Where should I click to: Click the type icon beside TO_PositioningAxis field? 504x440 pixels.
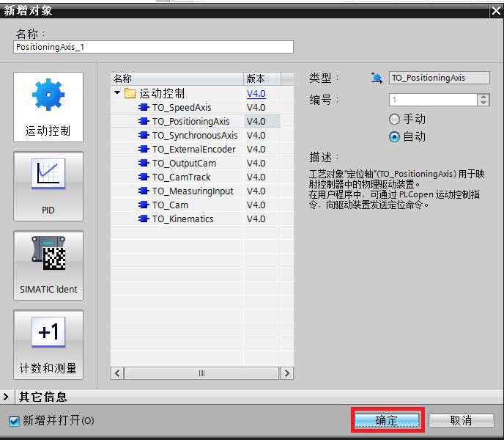377,78
